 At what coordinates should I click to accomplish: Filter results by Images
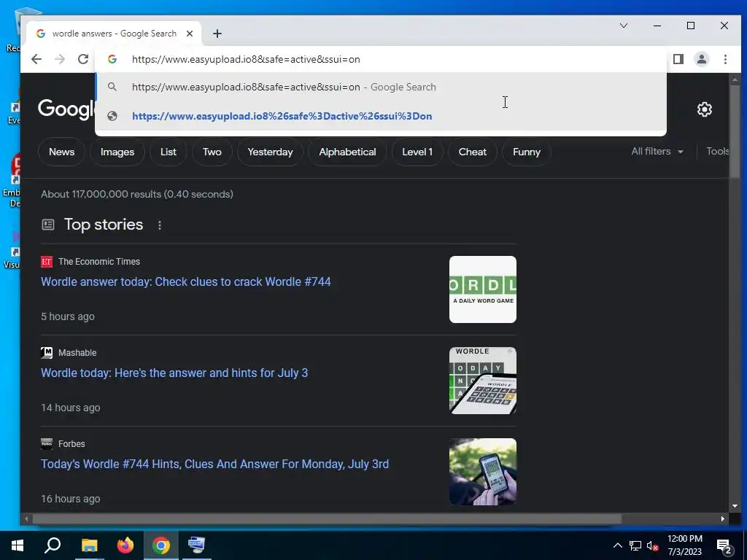pyautogui.click(x=117, y=152)
